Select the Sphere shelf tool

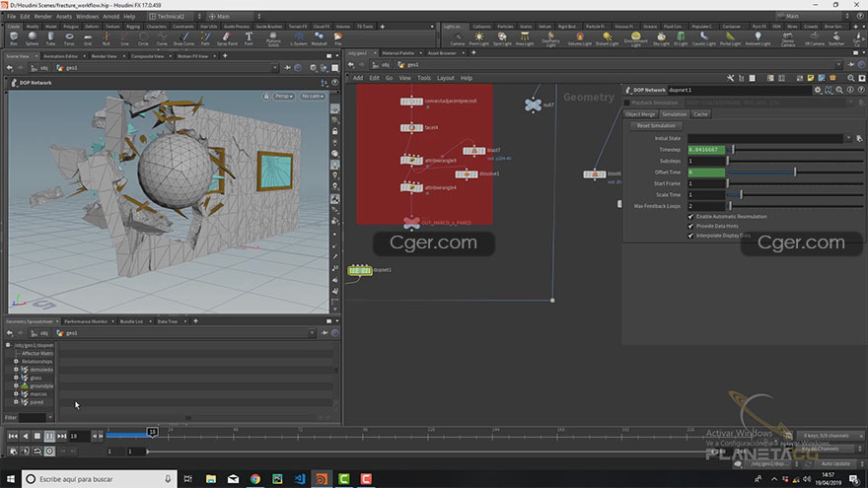click(33, 38)
